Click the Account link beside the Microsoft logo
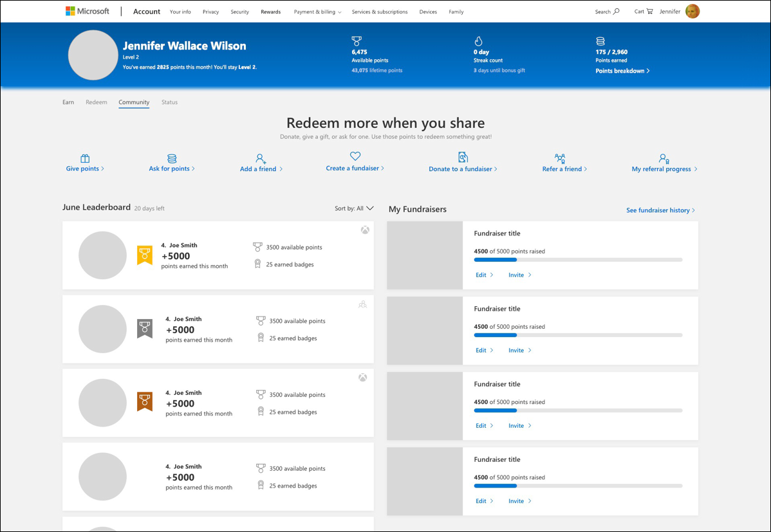The width and height of the screenshot is (771, 532). coord(147,12)
